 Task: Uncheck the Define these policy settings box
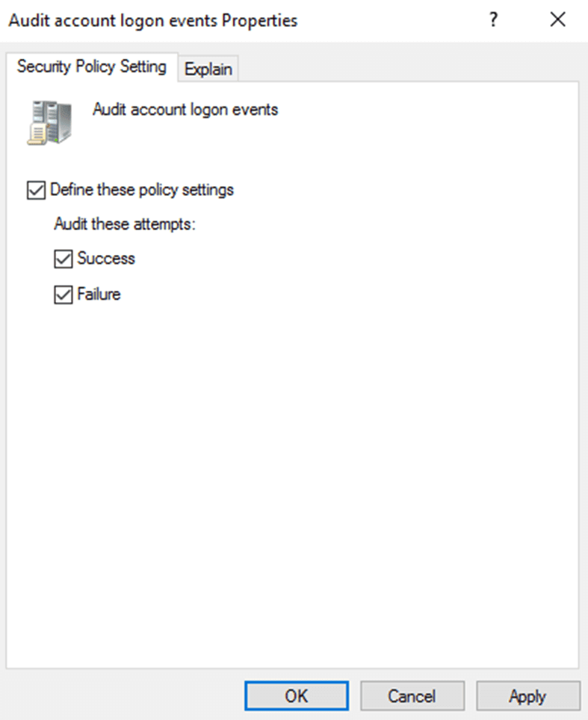point(36,190)
